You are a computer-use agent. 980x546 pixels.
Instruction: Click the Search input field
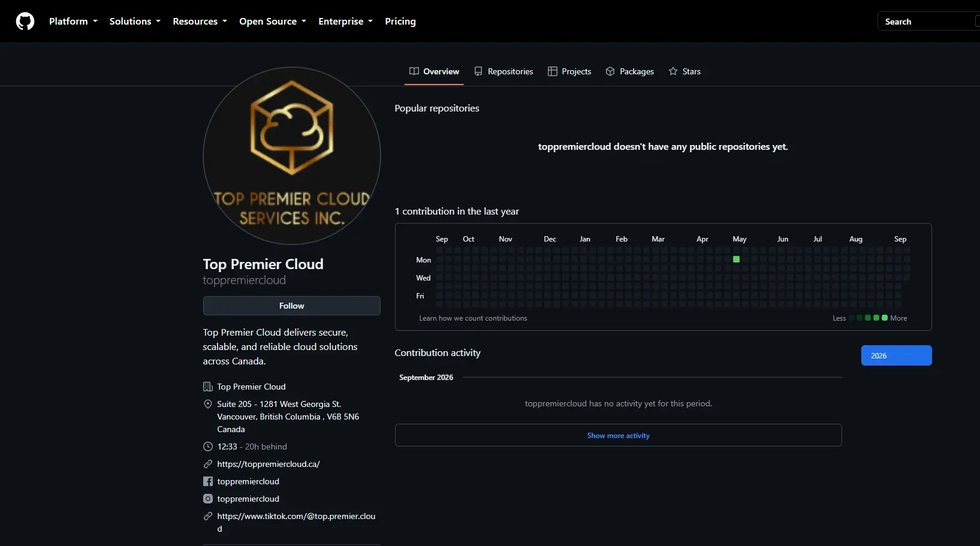(x=929, y=22)
